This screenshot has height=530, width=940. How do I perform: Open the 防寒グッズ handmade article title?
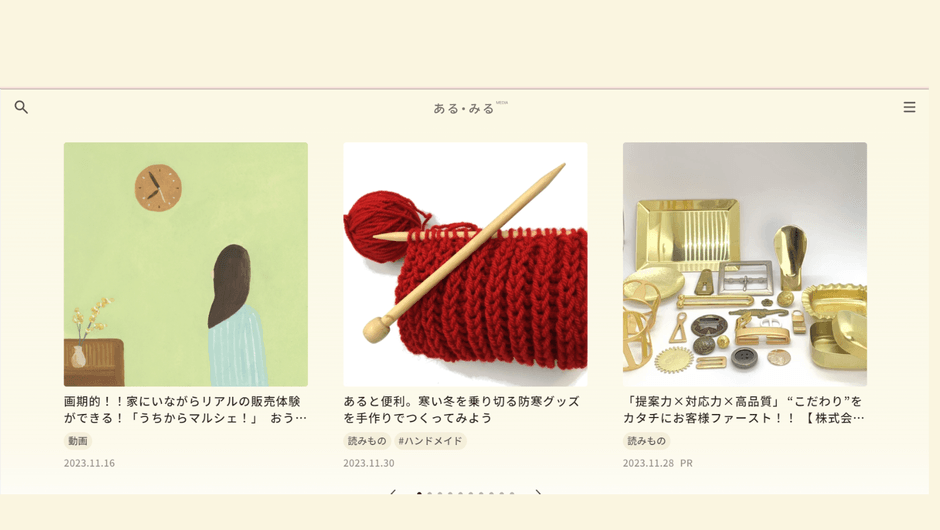click(462, 409)
